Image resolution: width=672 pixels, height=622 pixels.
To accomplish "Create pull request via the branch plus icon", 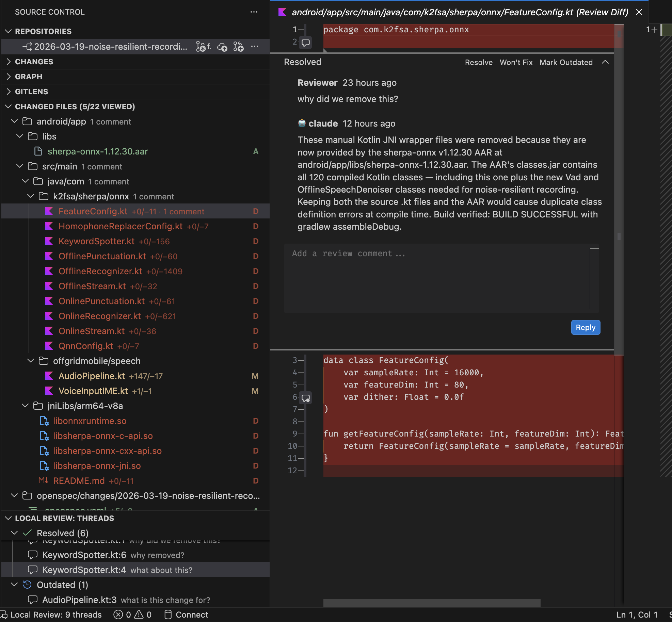I will click(x=239, y=47).
